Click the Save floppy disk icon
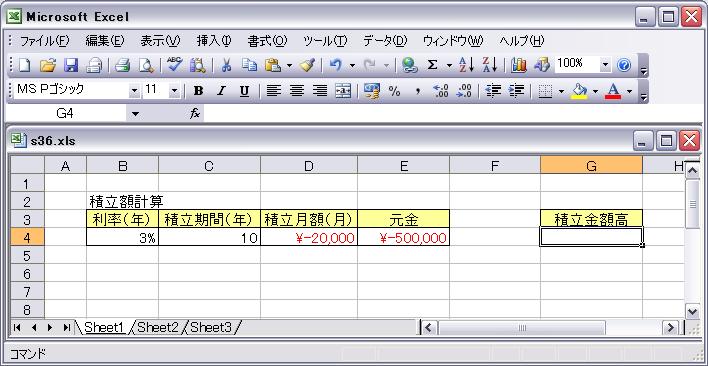Image resolution: width=708 pixels, height=366 pixels. point(71,65)
